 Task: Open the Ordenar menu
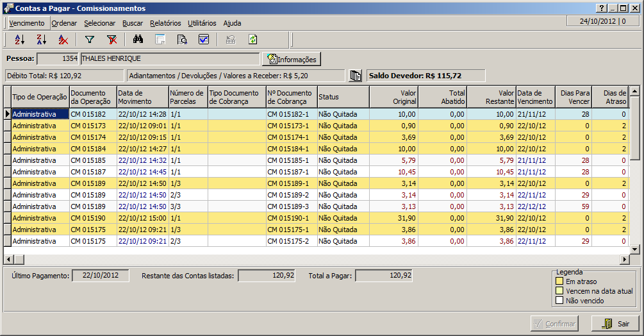(64, 23)
